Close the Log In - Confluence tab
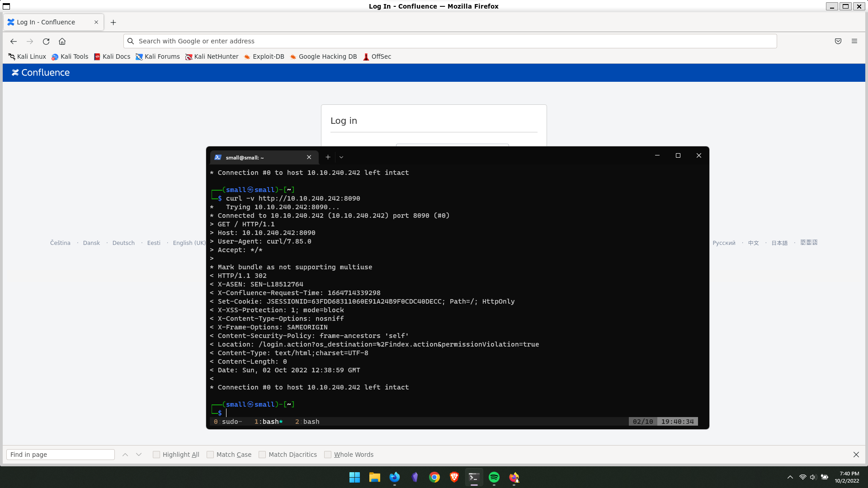The height and width of the screenshot is (488, 868). tap(96, 22)
